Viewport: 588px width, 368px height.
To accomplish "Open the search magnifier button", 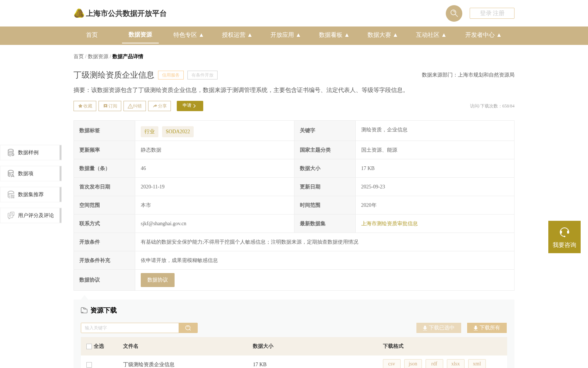I will coord(454,13).
